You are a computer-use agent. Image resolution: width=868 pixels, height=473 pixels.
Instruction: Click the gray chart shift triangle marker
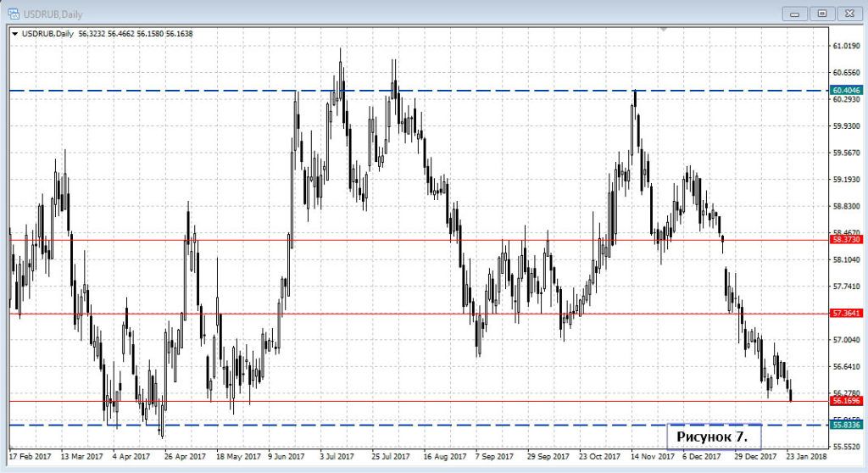(x=665, y=30)
